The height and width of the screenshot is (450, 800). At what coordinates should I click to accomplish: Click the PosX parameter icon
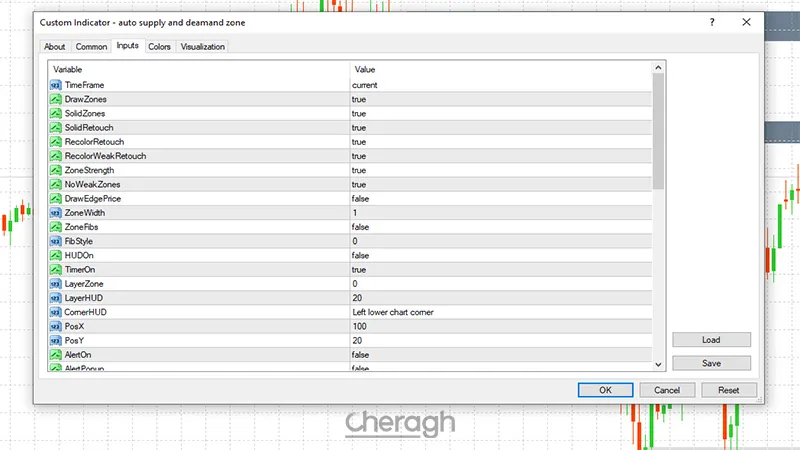[55, 326]
